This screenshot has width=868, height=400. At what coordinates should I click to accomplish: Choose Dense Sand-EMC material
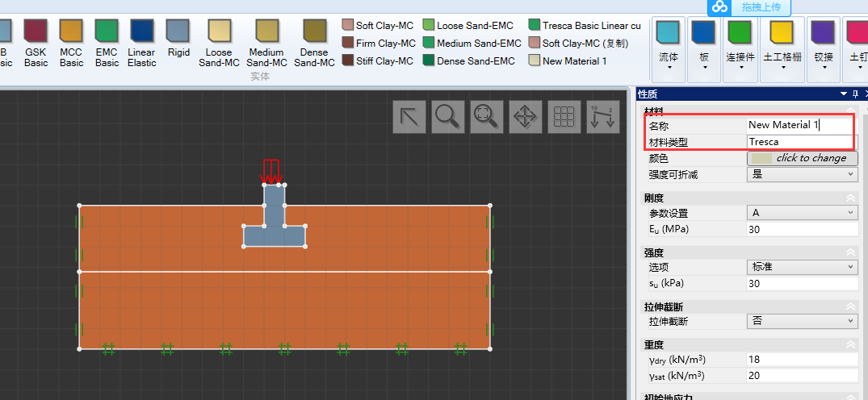[x=469, y=60]
